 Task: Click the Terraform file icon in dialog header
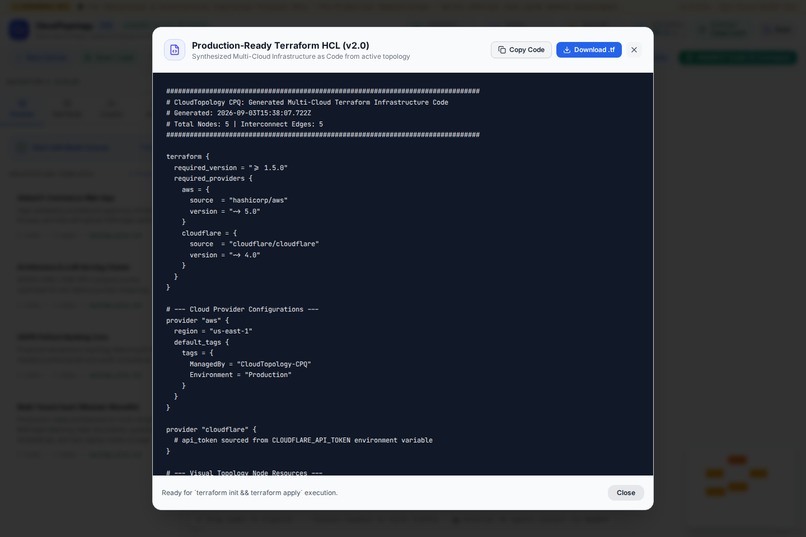[175, 50]
